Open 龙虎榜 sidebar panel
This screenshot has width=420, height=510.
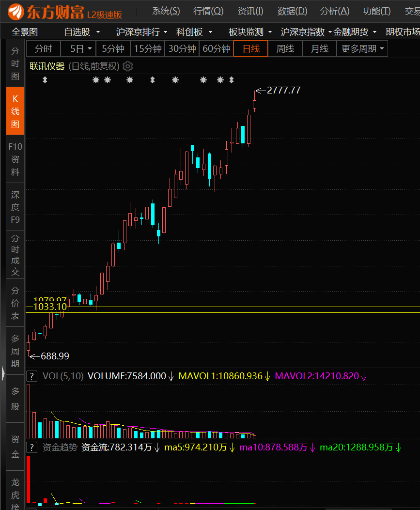16,491
